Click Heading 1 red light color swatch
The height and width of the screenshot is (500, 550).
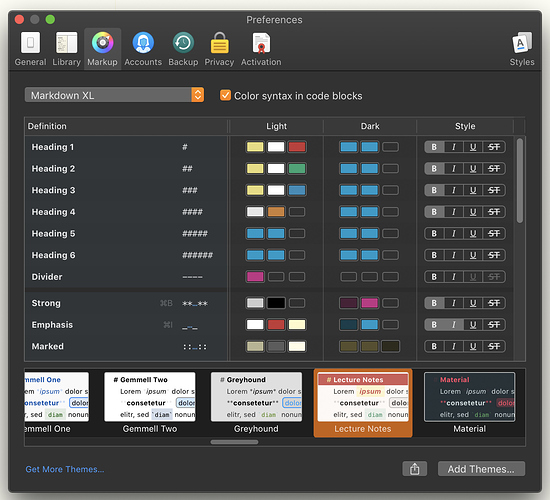pos(297,147)
